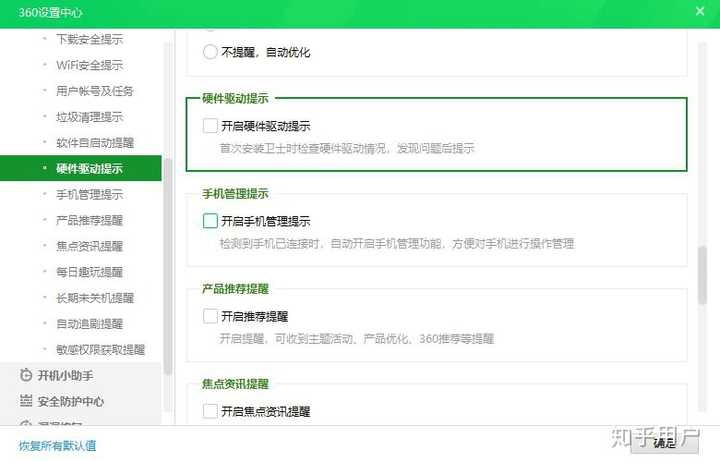Click the 硬件驱动提示 group box heading
The image size is (720, 462).
pos(235,98)
